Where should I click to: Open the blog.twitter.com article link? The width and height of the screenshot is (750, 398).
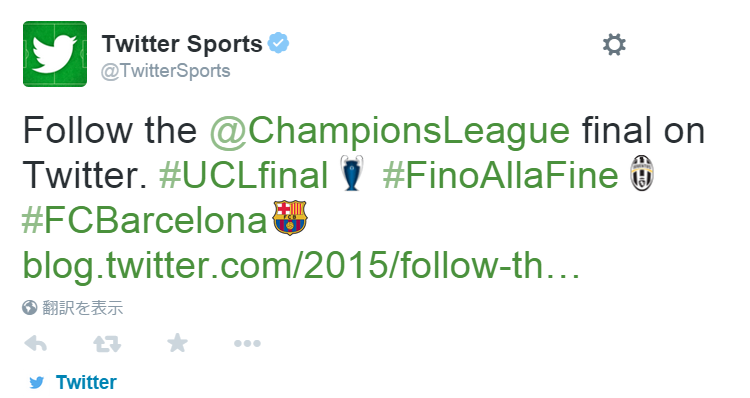(301, 266)
